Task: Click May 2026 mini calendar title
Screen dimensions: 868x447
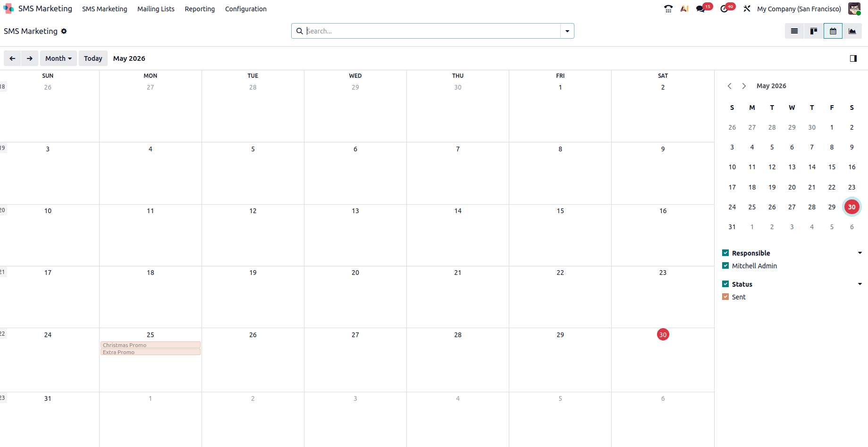Action: 771,86
